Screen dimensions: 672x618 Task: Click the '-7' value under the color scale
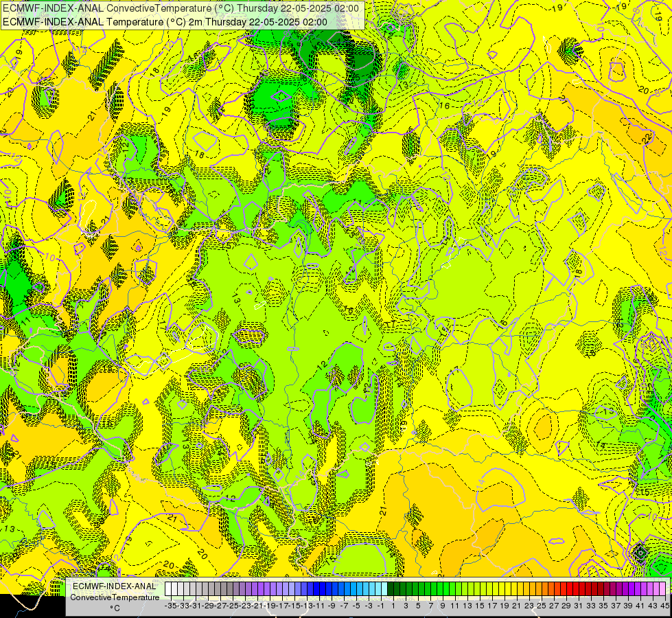344,606
